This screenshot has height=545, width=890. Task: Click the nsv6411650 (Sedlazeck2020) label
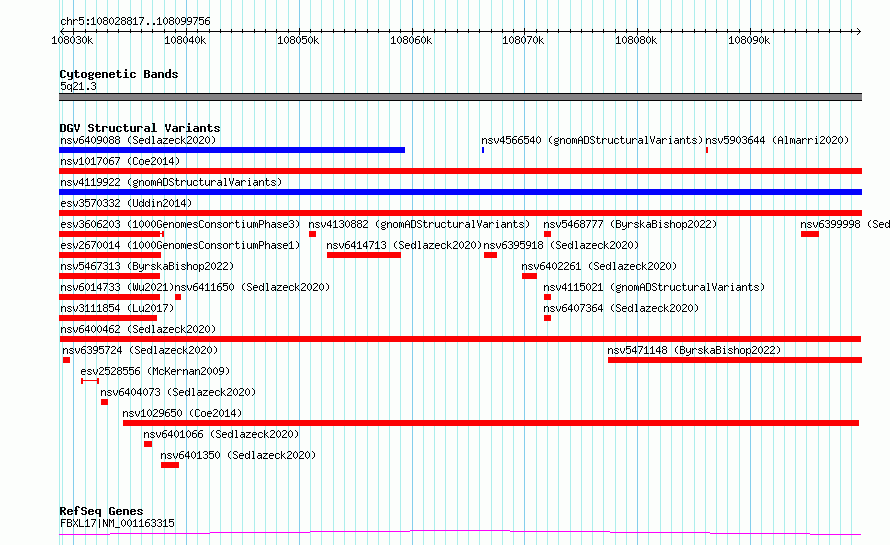click(x=252, y=287)
